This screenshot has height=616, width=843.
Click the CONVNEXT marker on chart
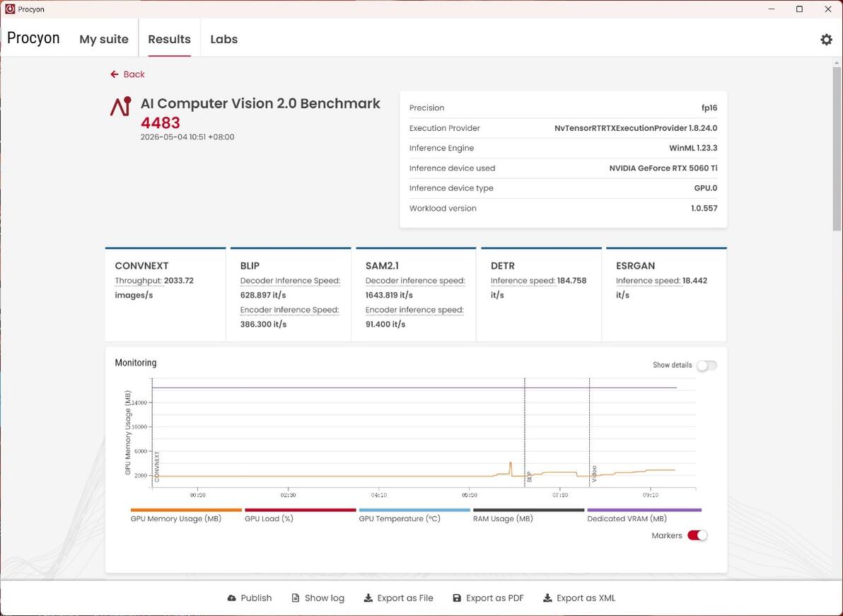(x=156, y=465)
